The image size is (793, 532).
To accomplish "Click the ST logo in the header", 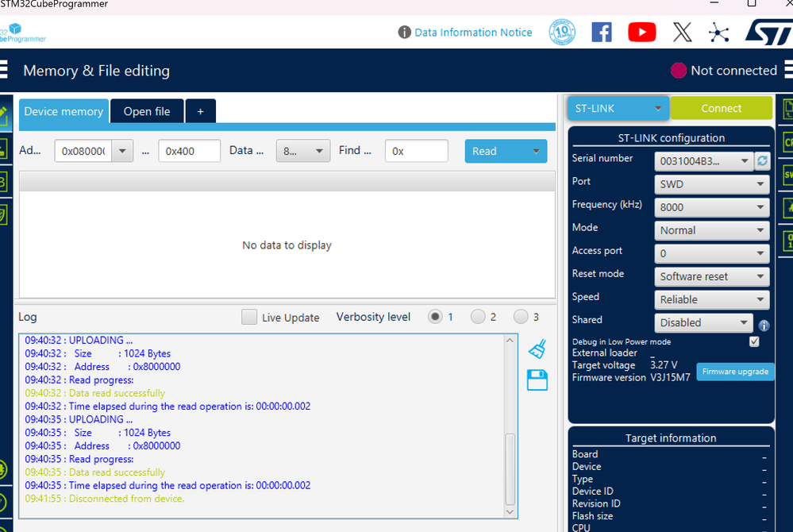I will tap(768, 33).
